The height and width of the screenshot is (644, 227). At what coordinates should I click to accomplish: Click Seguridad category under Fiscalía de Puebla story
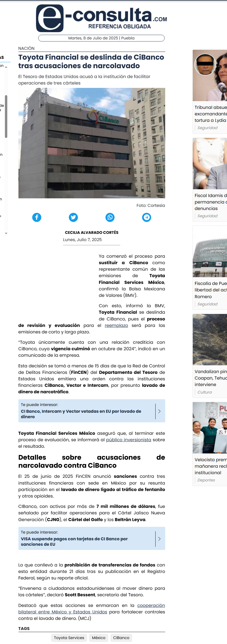207,304
